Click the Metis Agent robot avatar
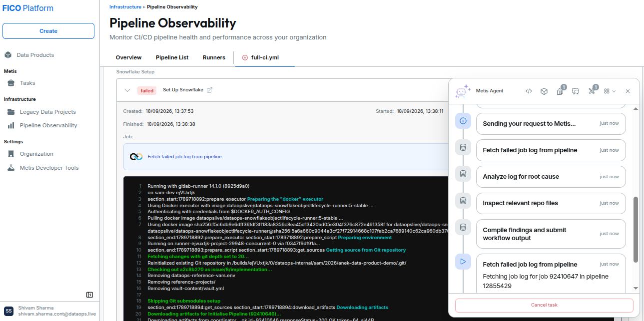 [x=463, y=91]
